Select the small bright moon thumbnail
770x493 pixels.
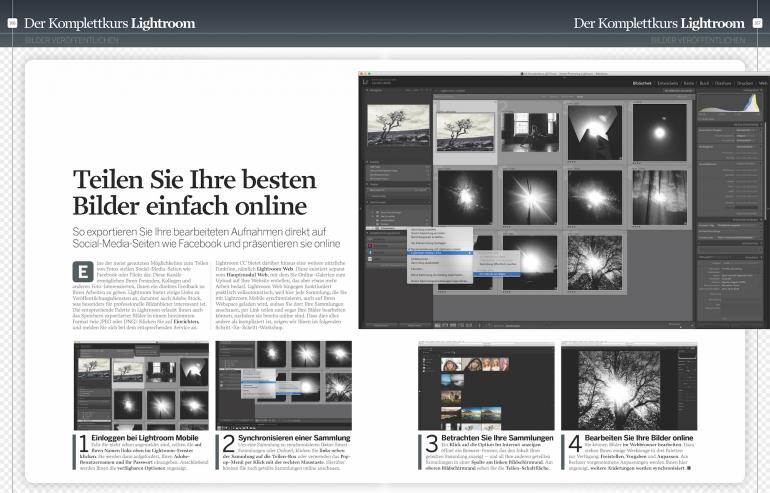[660, 132]
